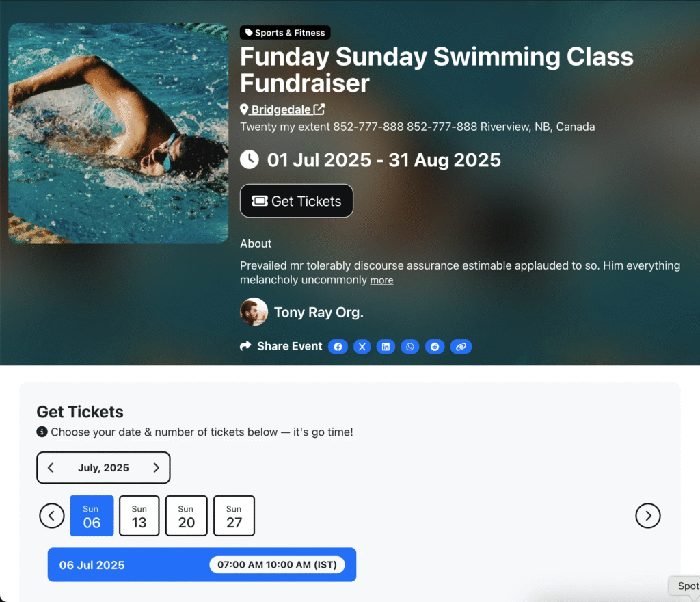Select Sunday 13 date tile

coord(139,516)
